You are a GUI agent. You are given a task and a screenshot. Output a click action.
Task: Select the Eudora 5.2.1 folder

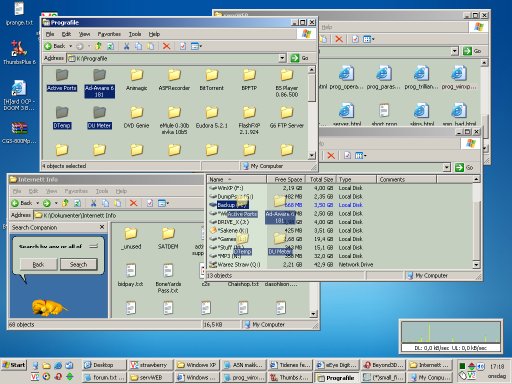[x=212, y=117]
